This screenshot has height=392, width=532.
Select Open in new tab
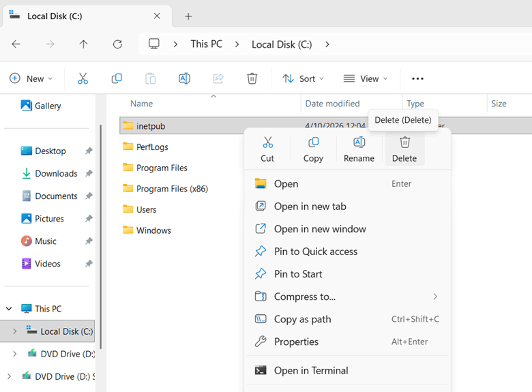click(310, 207)
